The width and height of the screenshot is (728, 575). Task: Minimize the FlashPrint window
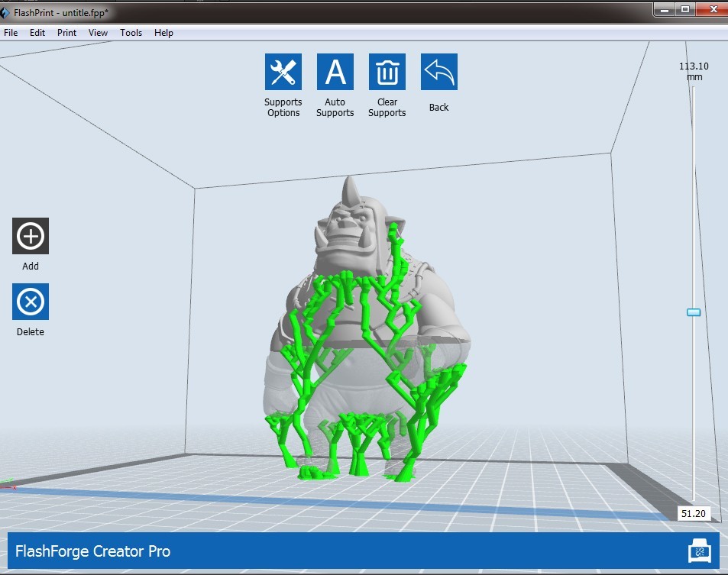(x=665, y=9)
